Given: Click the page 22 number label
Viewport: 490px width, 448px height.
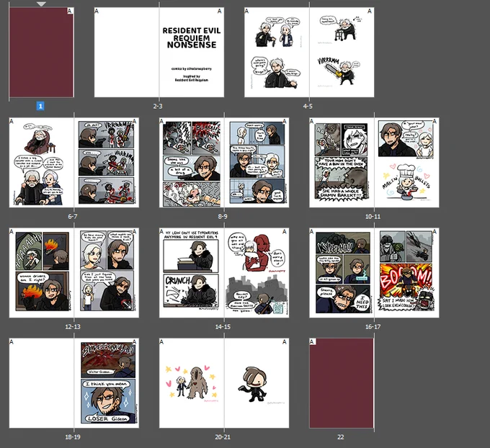Looking at the screenshot, I should (341, 437).
